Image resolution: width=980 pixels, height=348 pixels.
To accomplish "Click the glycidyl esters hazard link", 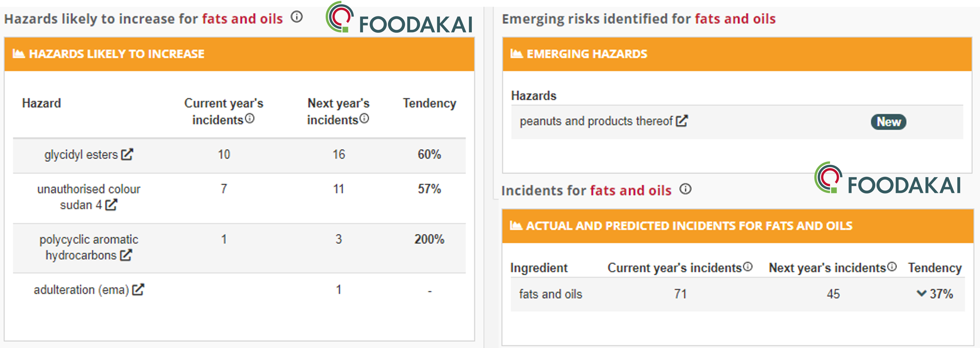I will pyautogui.click(x=81, y=155).
